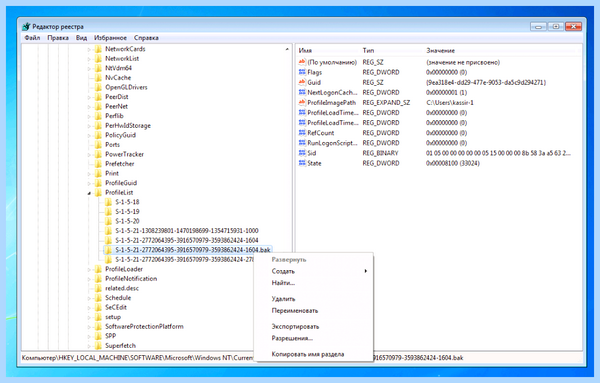Click the Prefetcher folder icon
This screenshot has height=383, width=600.
click(x=98, y=164)
